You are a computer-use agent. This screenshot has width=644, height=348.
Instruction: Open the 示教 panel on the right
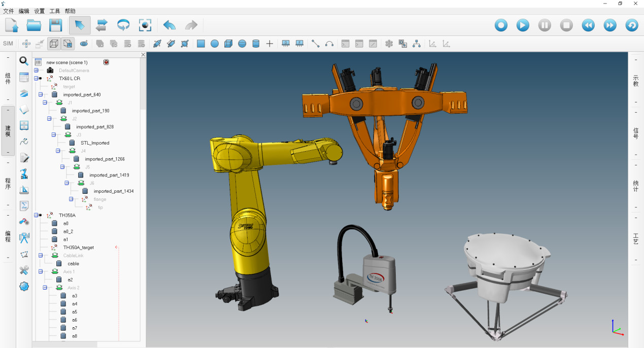[x=636, y=81]
